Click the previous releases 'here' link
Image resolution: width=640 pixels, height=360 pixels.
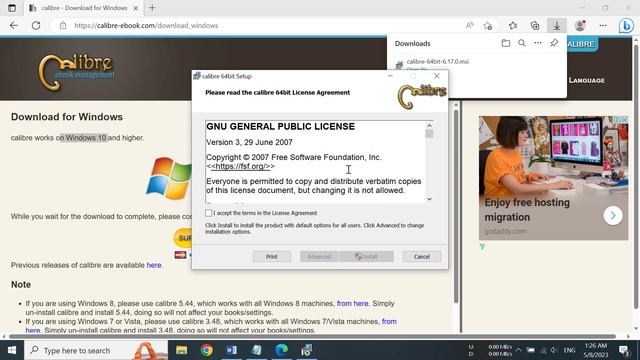(x=153, y=265)
